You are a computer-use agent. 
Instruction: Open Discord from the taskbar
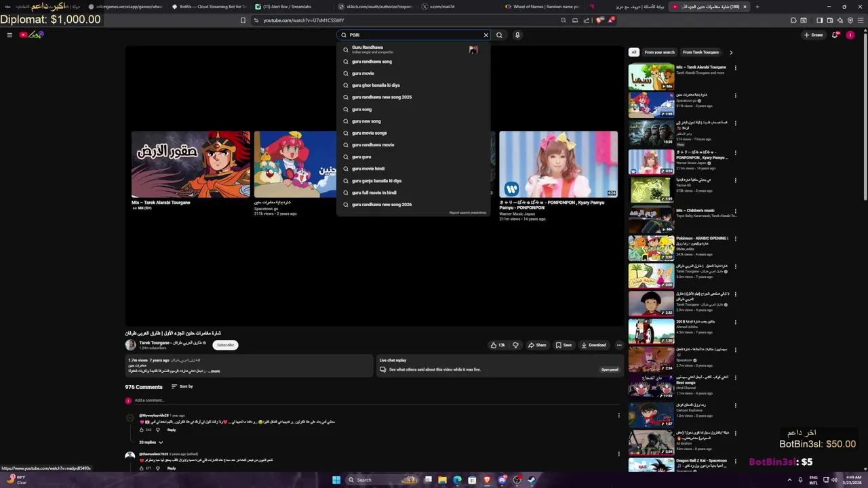click(x=502, y=480)
